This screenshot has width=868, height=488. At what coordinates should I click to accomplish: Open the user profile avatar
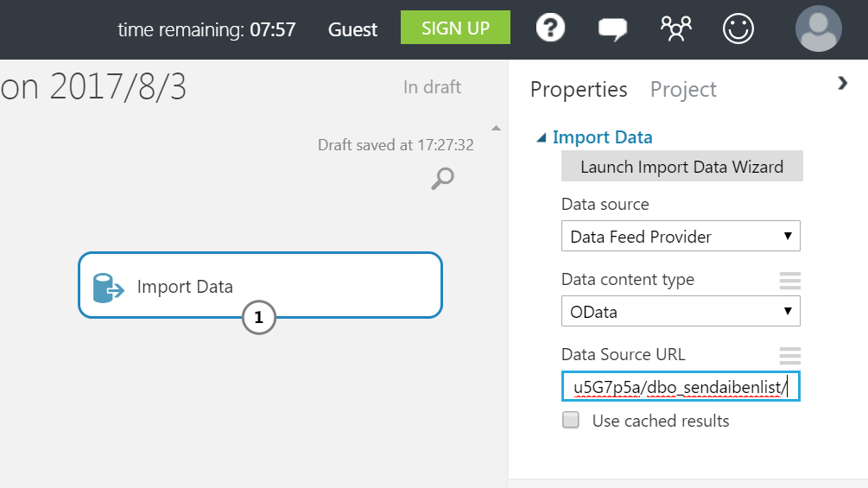[x=818, y=29]
